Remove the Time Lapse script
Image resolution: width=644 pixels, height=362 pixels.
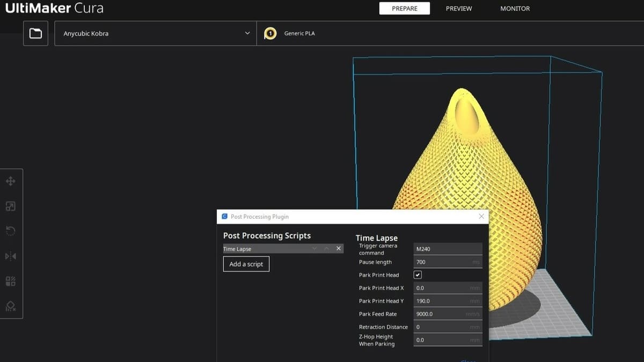coord(339,248)
